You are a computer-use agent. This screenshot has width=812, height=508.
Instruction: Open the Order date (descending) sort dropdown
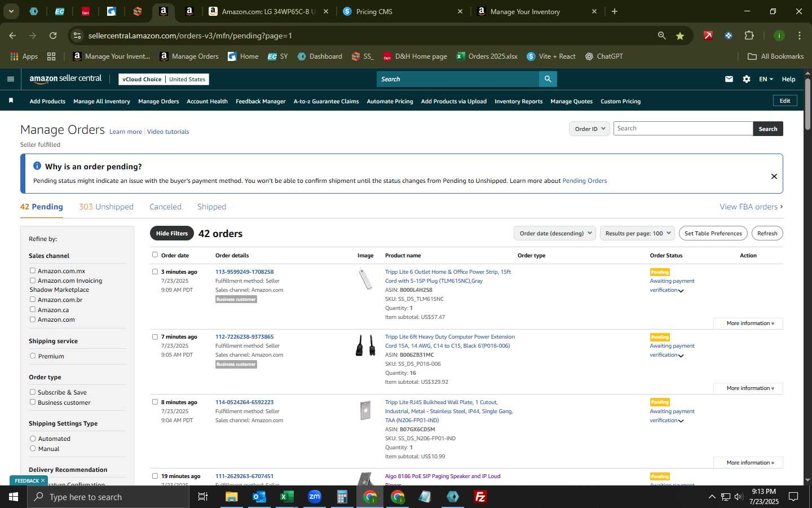pyautogui.click(x=555, y=233)
